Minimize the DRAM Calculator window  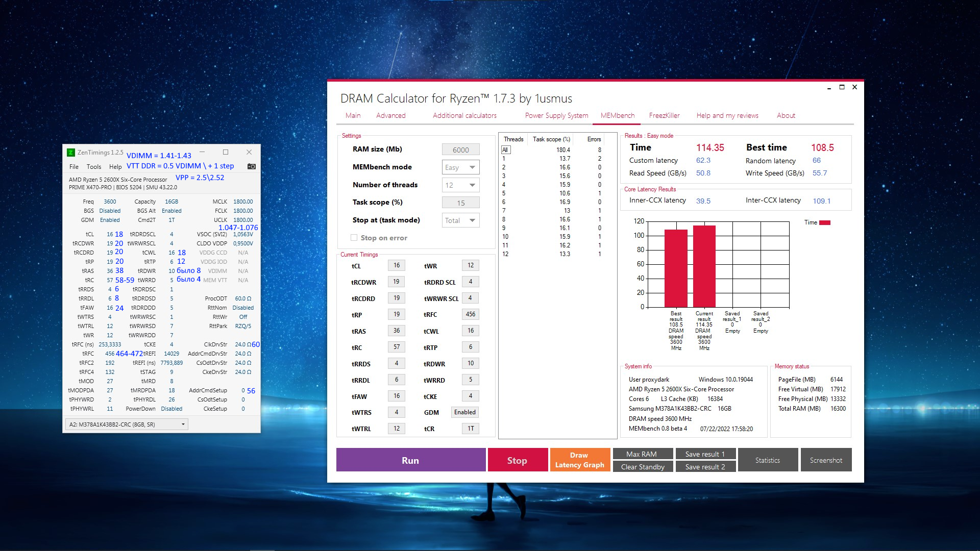click(x=829, y=87)
